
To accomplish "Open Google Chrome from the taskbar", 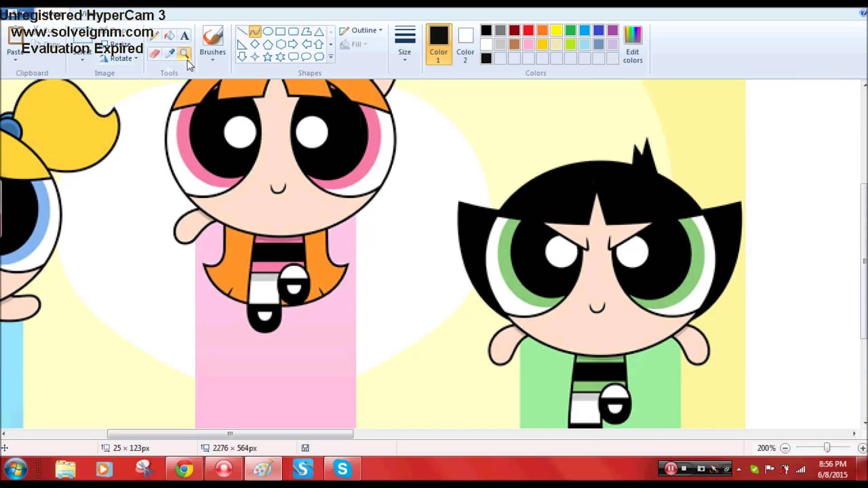I will pyautogui.click(x=184, y=469).
